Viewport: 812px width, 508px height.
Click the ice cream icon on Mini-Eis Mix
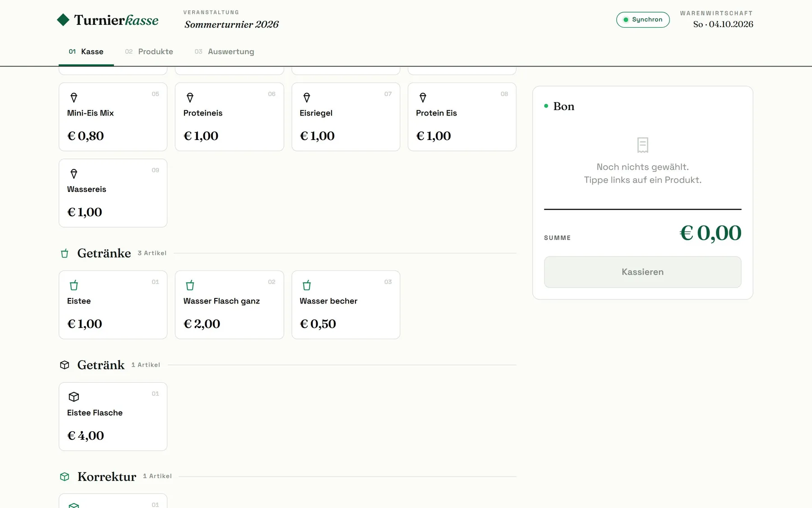[x=74, y=98]
